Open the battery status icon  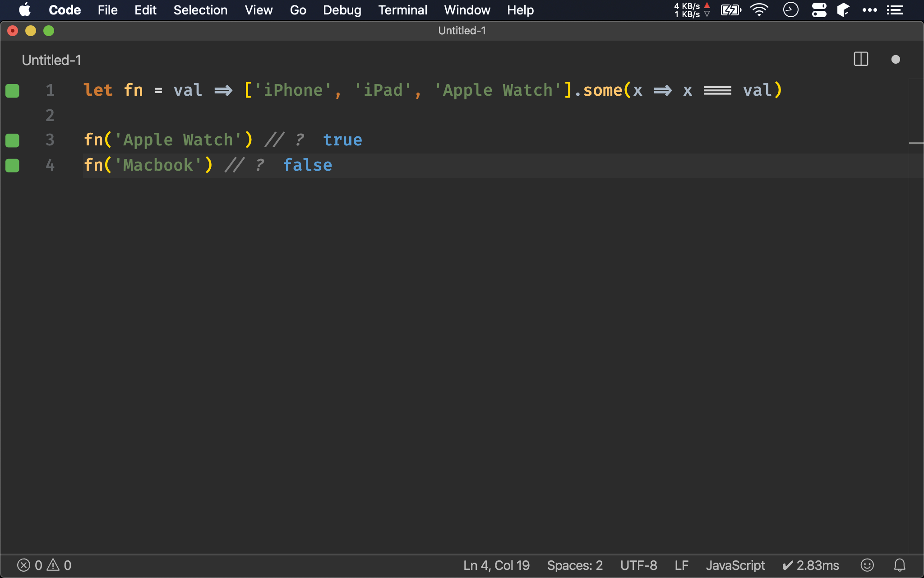730,10
